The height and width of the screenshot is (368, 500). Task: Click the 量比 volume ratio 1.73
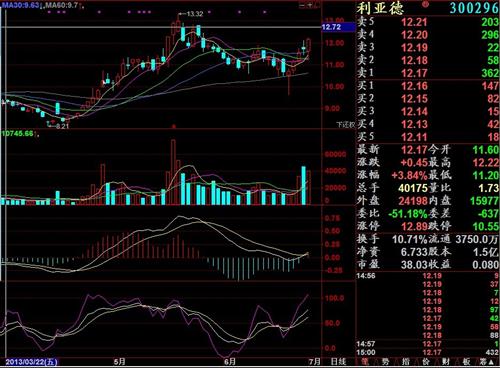(488, 188)
